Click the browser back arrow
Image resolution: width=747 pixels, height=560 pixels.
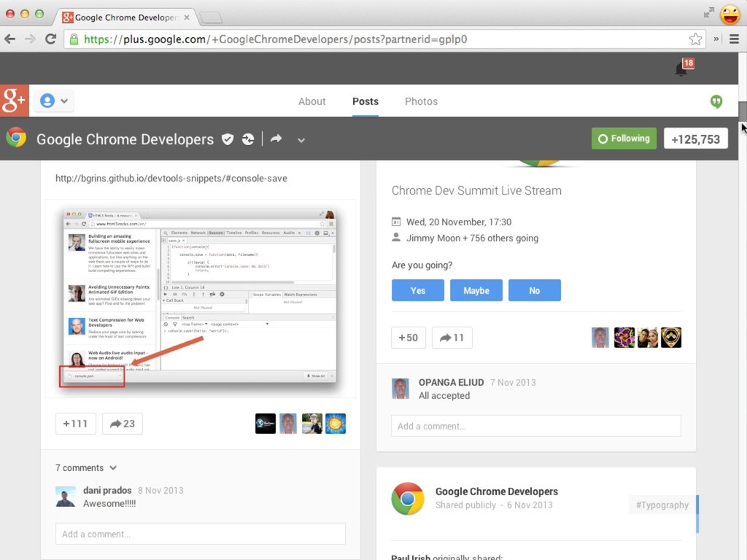tap(10, 39)
